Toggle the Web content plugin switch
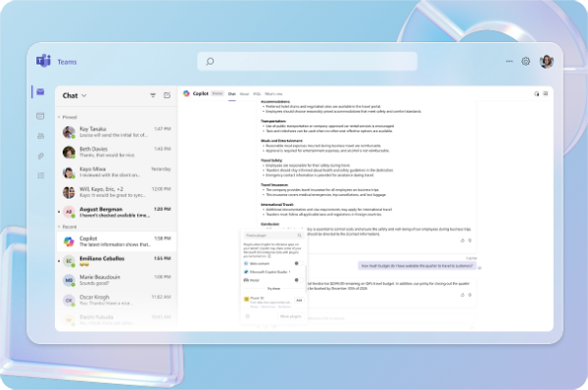This screenshot has height=390, width=588. (x=299, y=264)
